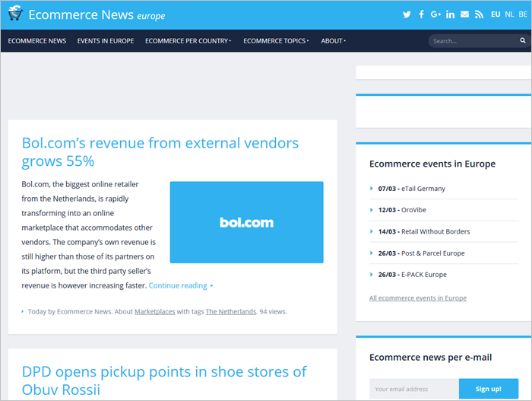Open the LinkedIn icon
The width and height of the screenshot is (532, 401).
pyautogui.click(x=450, y=14)
